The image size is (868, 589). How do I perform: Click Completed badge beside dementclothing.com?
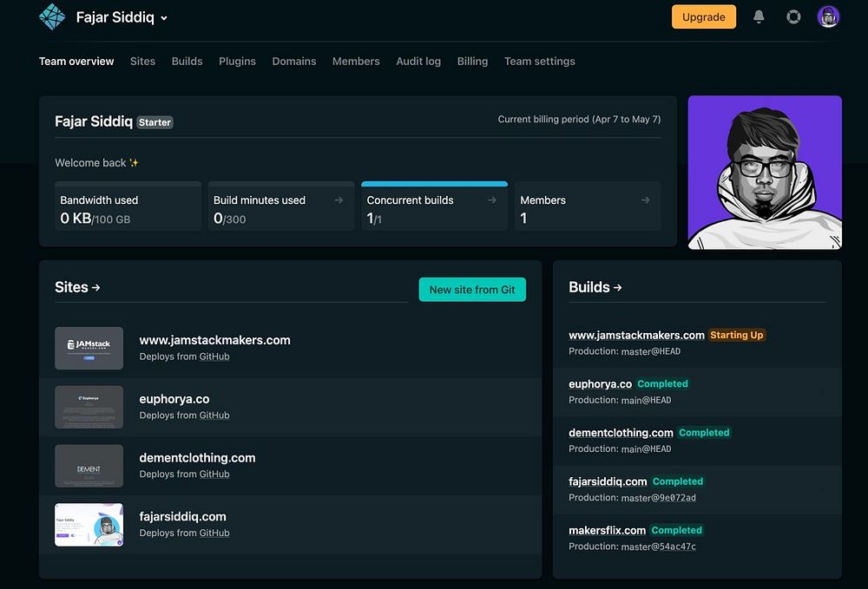click(x=704, y=433)
